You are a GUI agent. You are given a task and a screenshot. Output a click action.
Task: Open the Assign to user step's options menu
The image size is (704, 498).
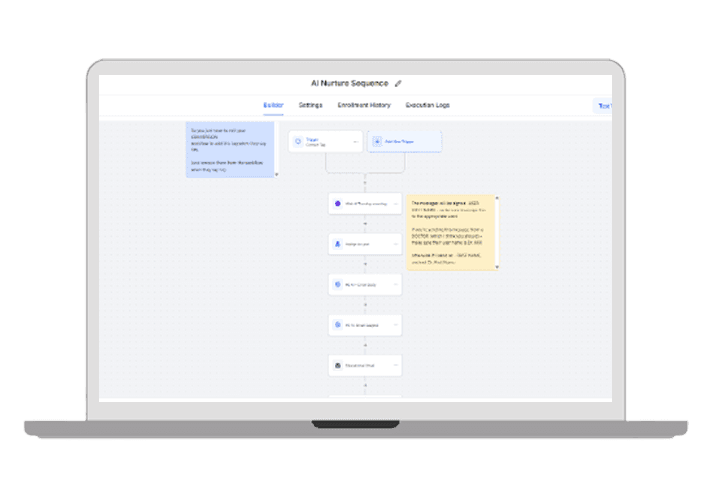click(x=395, y=244)
